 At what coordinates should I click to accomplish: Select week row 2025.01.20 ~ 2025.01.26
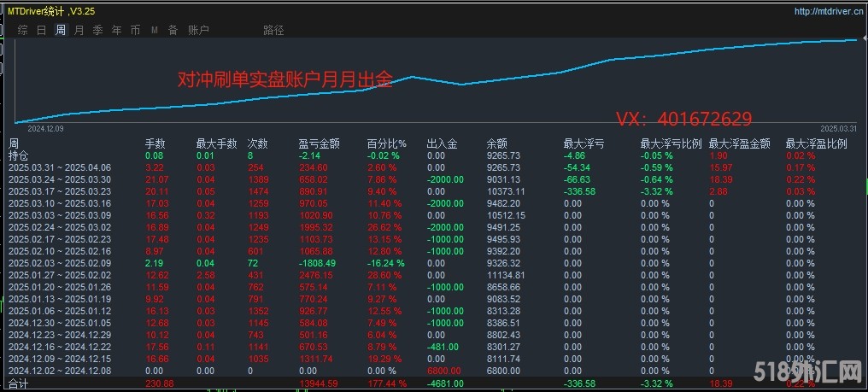click(60, 287)
